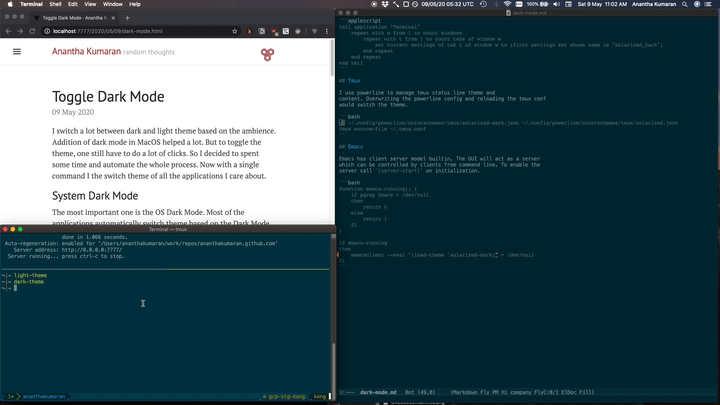
Task: Click gcp-stg-kong in tmux status line
Action: tap(287, 396)
